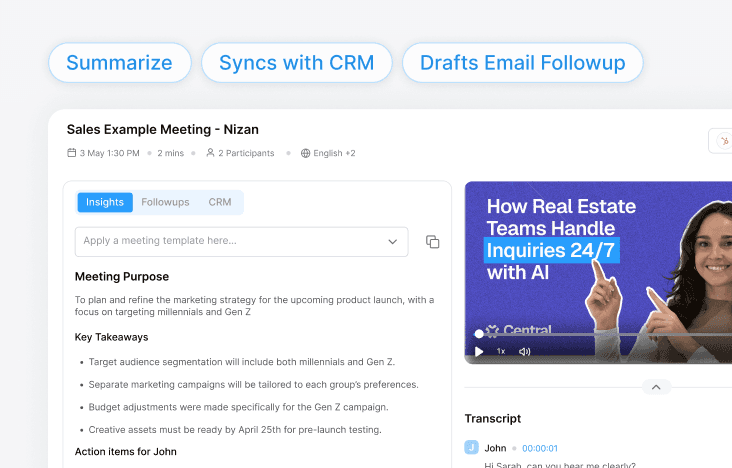Viewport: 732px width, 468px height.
Task: Click speaker name John in transcript
Action: click(x=495, y=448)
